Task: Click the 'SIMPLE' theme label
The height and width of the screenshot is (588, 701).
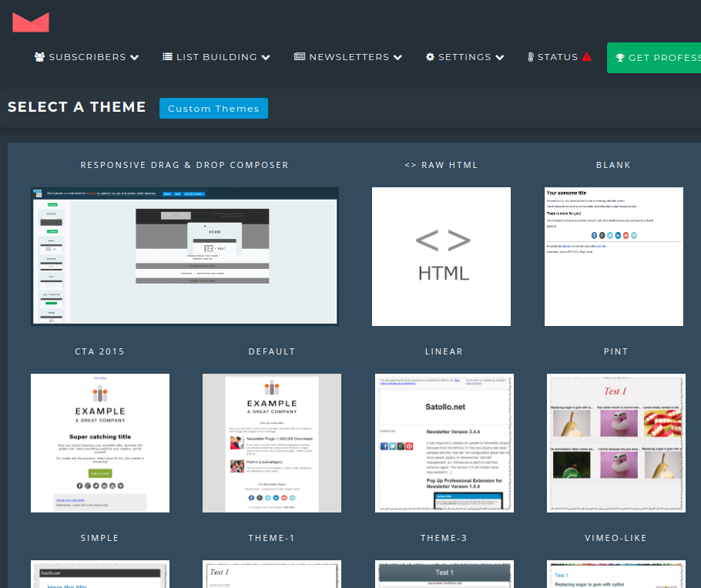Action: [x=99, y=538]
